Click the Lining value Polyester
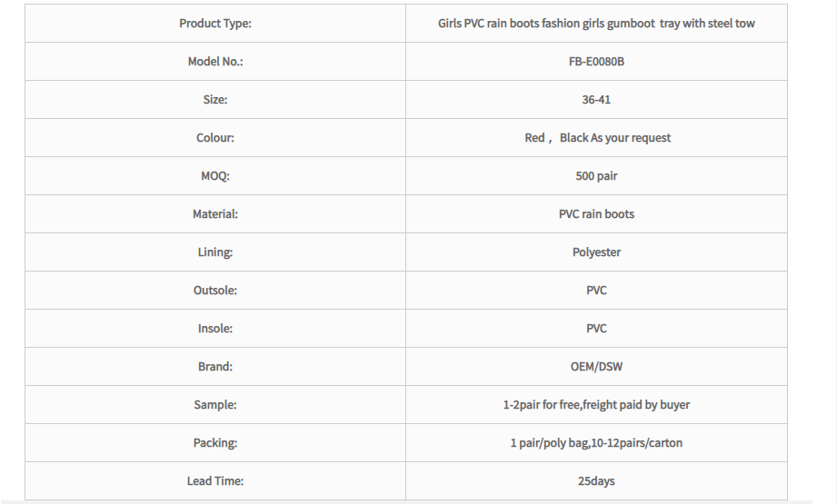 (596, 252)
